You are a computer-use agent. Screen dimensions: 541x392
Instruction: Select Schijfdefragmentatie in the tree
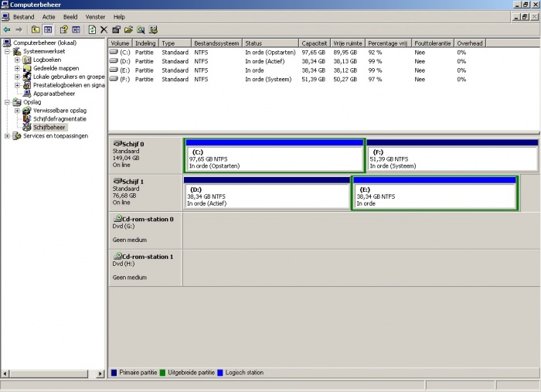coord(60,119)
